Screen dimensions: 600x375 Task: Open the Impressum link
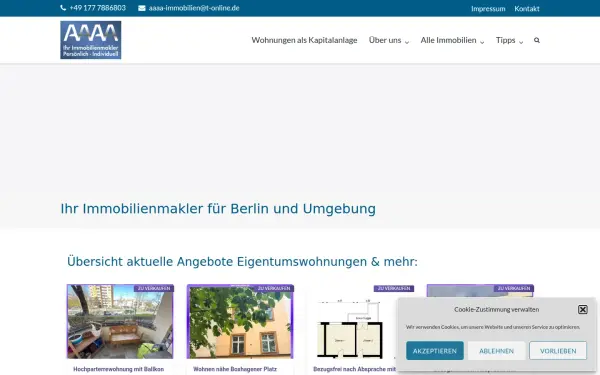tap(488, 8)
